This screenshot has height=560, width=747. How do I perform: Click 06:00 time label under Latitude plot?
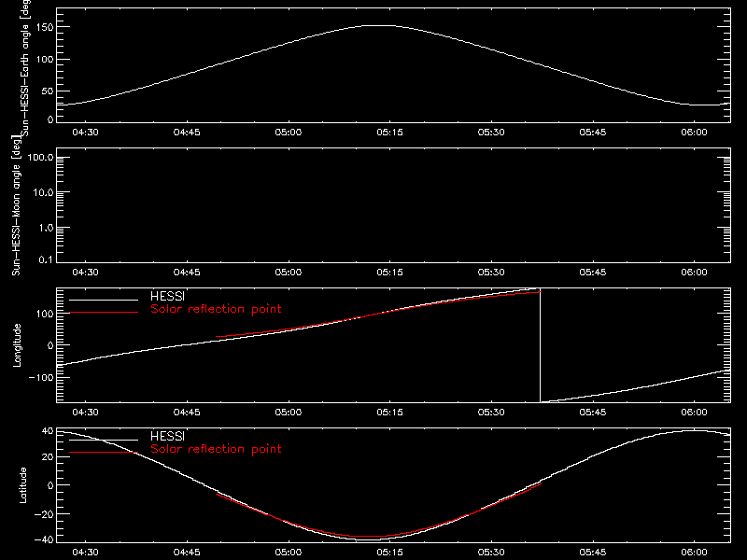click(x=694, y=553)
